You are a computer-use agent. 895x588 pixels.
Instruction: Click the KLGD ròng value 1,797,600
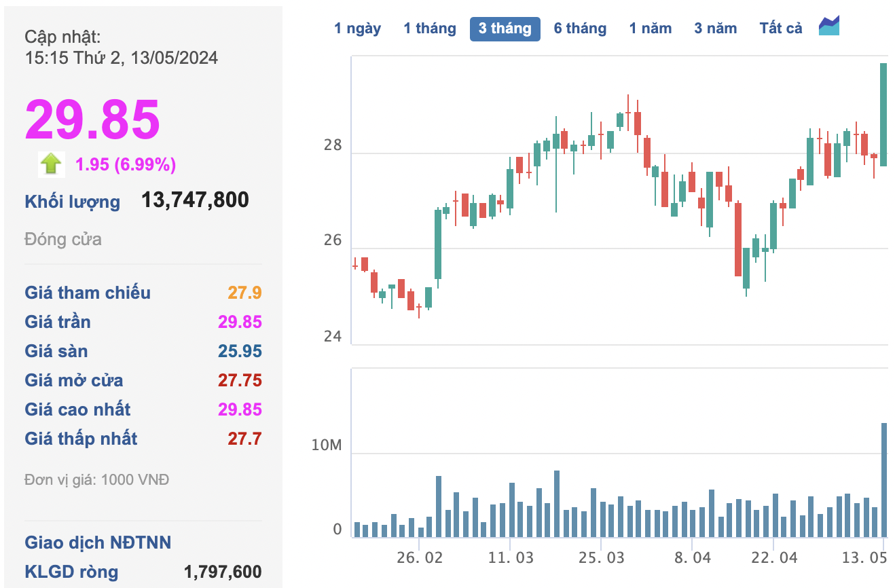(x=223, y=572)
